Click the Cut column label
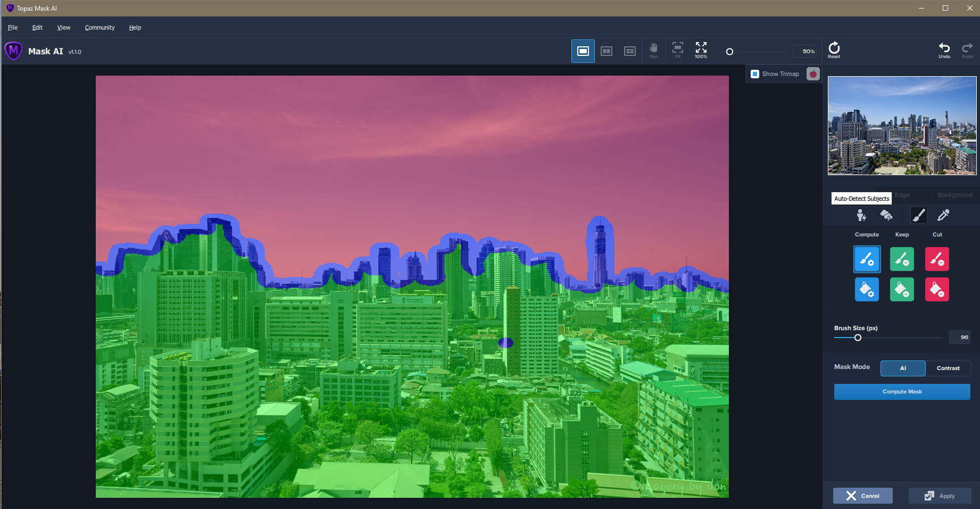The image size is (980, 509). coord(937,235)
